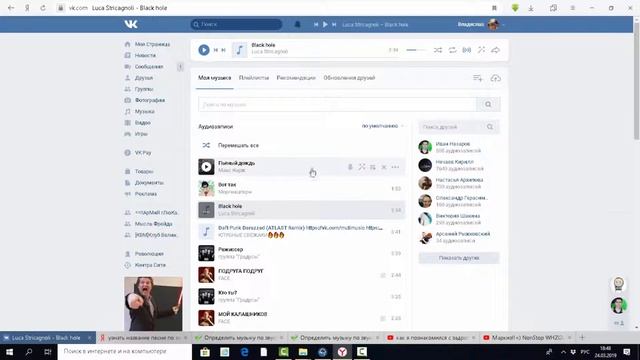Screen dimensions: 640x360
Task: Click the VK logo in the header
Action: [131, 24]
